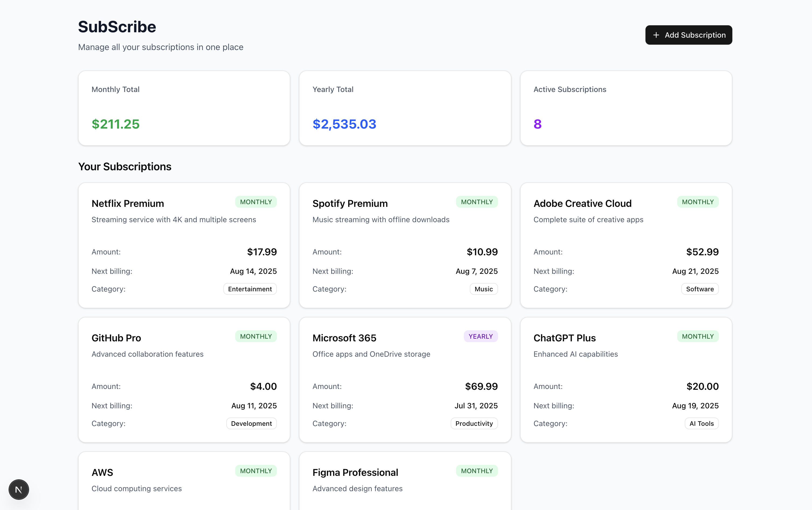
Task: Click the AI Tools category tag
Action: click(701, 424)
